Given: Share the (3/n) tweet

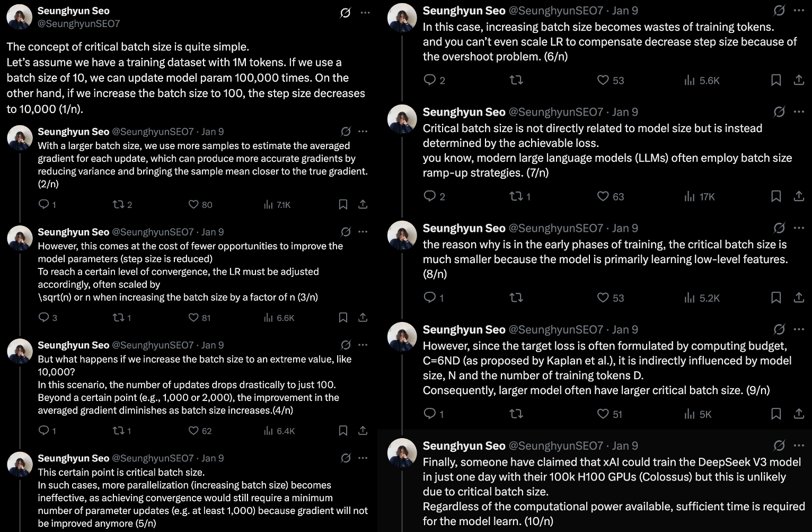Looking at the screenshot, I should 363,317.
